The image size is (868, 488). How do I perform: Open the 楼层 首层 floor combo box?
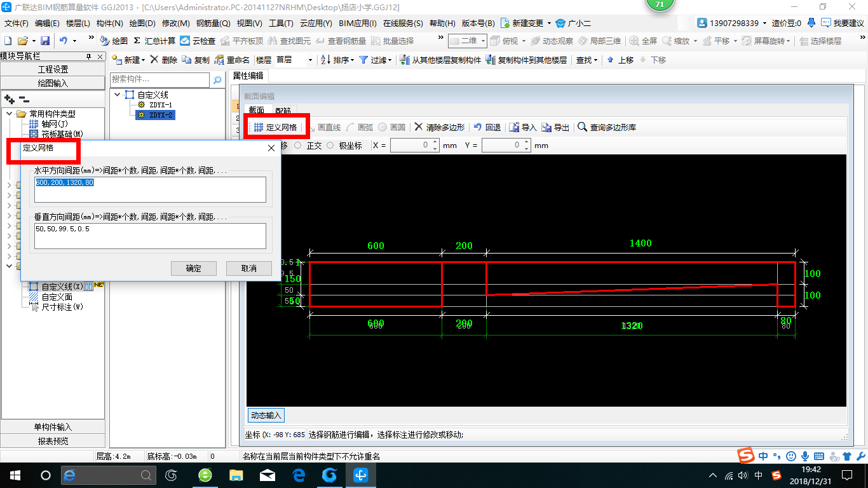click(x=294, y=60)
